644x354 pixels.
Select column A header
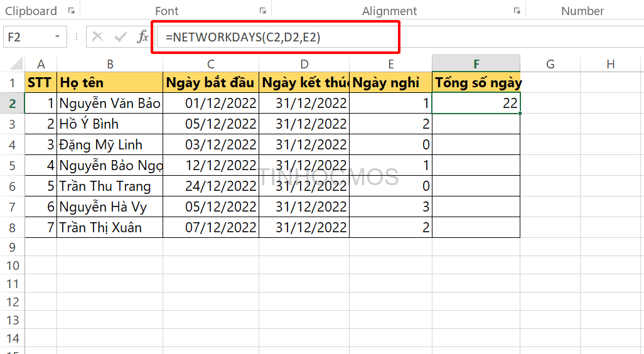[41, 63]
